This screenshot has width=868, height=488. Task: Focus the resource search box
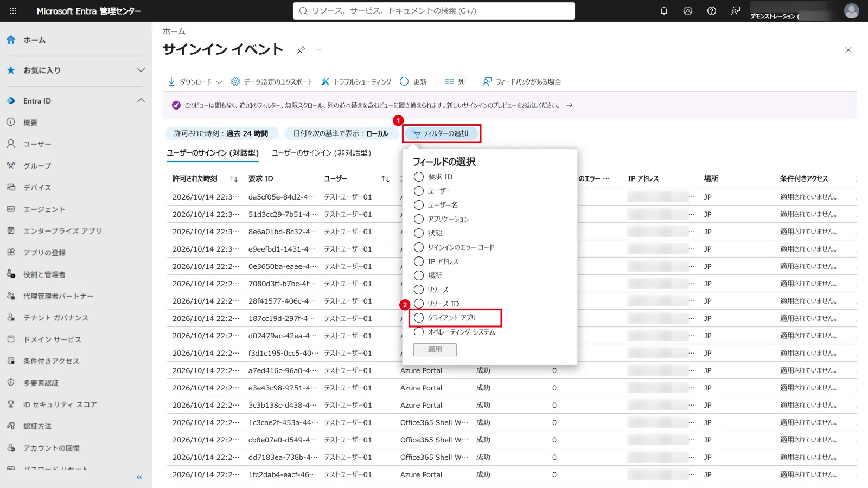point(434,11)
